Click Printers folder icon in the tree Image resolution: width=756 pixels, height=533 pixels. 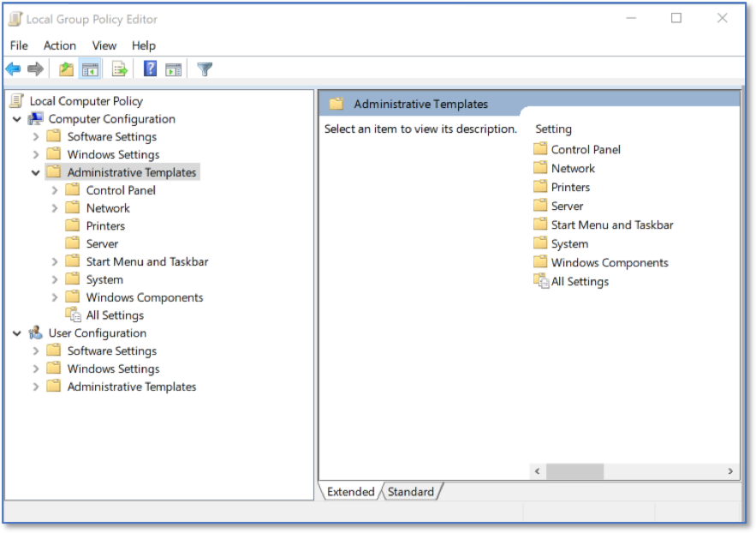72,225
